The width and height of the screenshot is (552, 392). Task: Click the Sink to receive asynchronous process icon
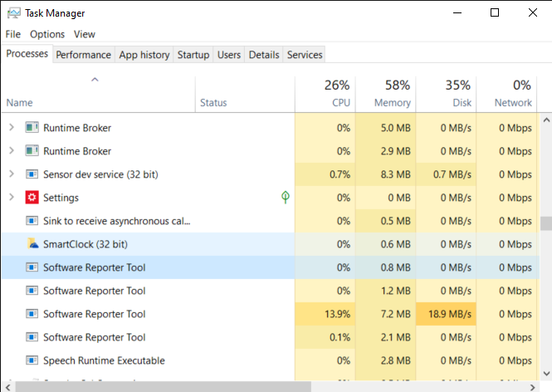[x=32, y=220]
